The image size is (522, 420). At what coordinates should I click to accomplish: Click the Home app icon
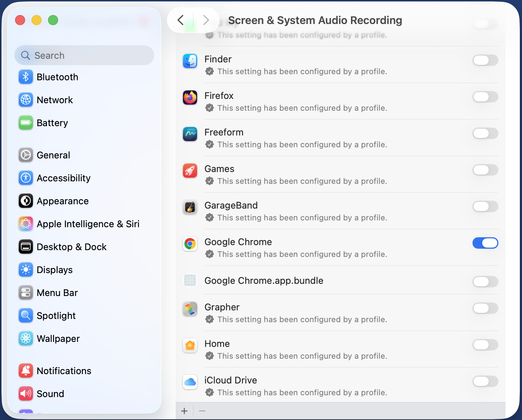tap(190, 345)
